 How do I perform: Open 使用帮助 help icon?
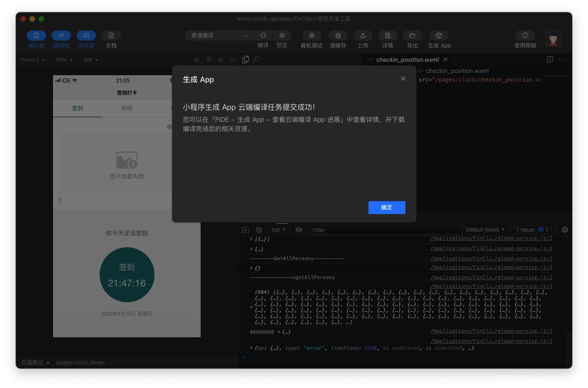525,36
